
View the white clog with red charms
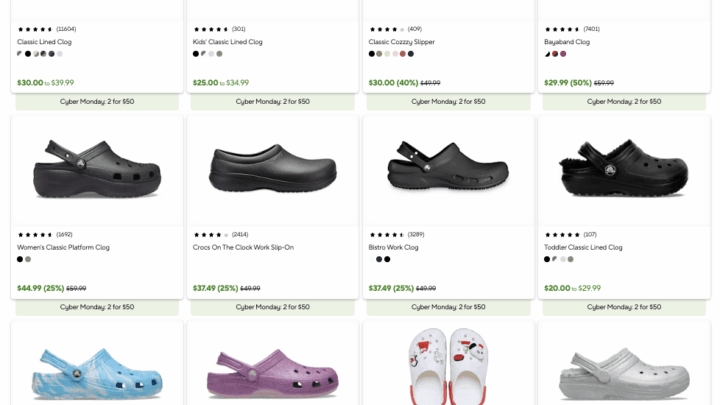[x=448, y=365]
